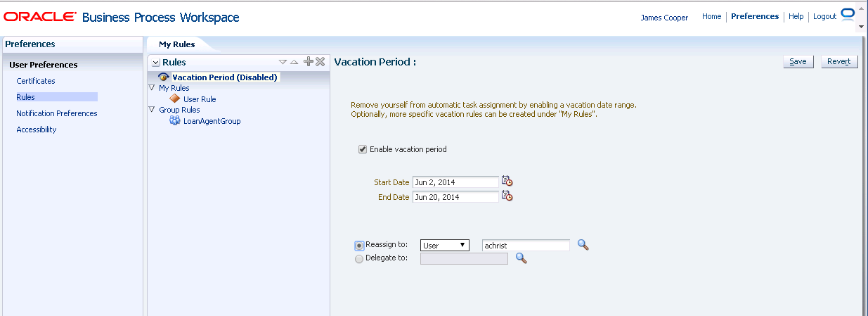This screenshot has width=868, height=316.
Task: Open the End Date calendar picker
Action: 507,196
